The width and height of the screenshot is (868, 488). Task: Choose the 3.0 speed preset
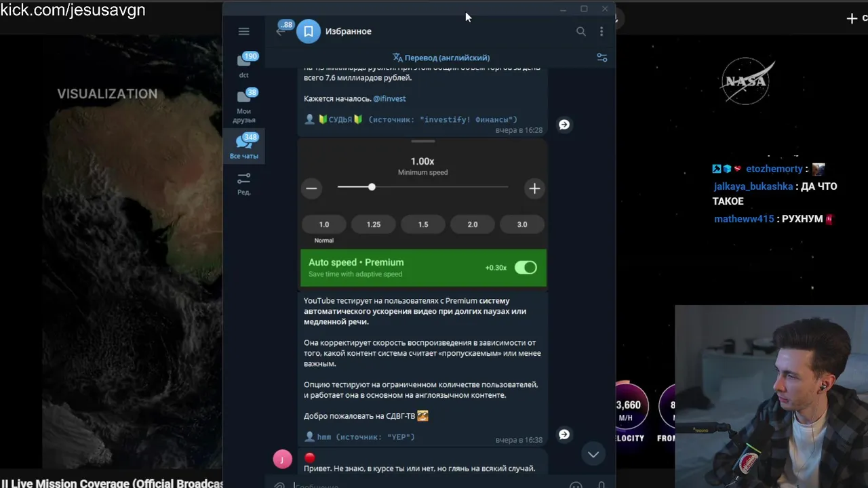click(522, 224)
